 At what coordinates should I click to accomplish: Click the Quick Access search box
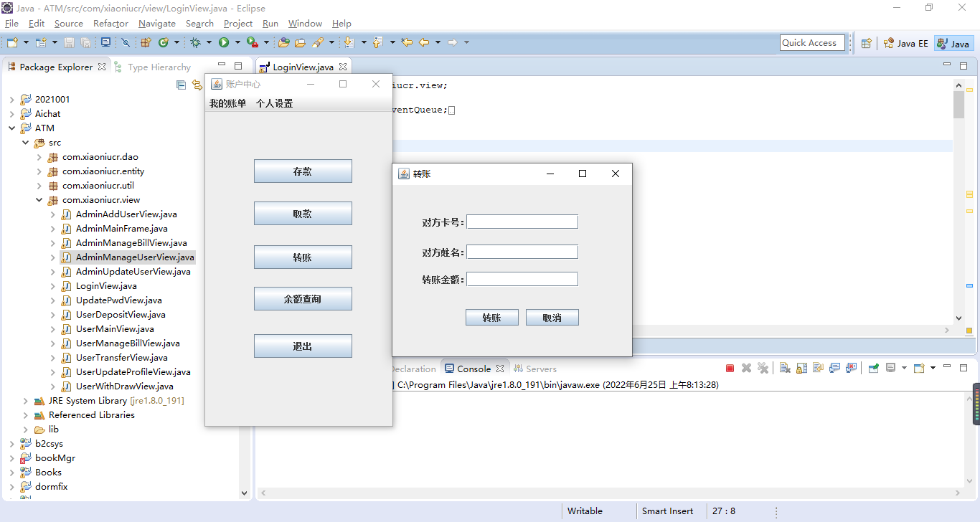point(812,43)
